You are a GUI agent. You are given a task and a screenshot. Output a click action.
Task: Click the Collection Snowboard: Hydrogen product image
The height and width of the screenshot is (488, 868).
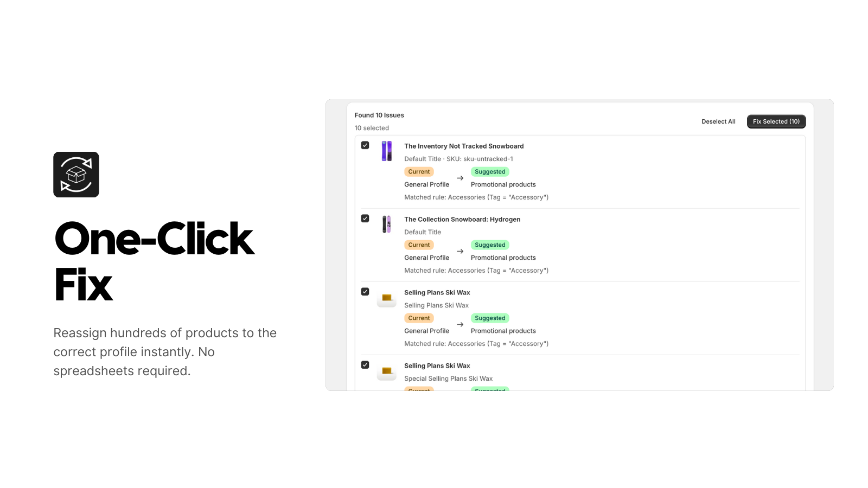pos(387,224)
